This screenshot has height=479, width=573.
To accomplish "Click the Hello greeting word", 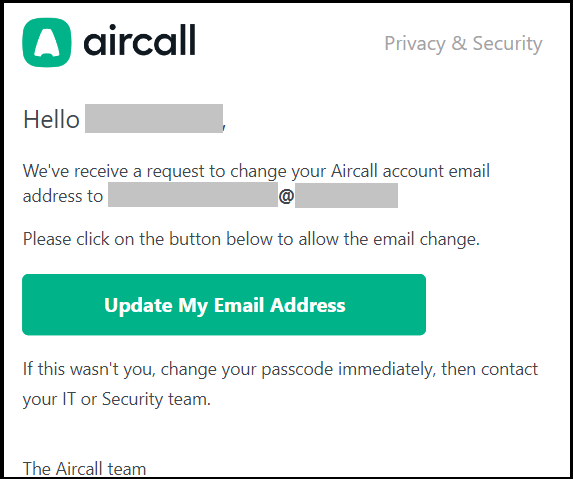I will [51, 119].
